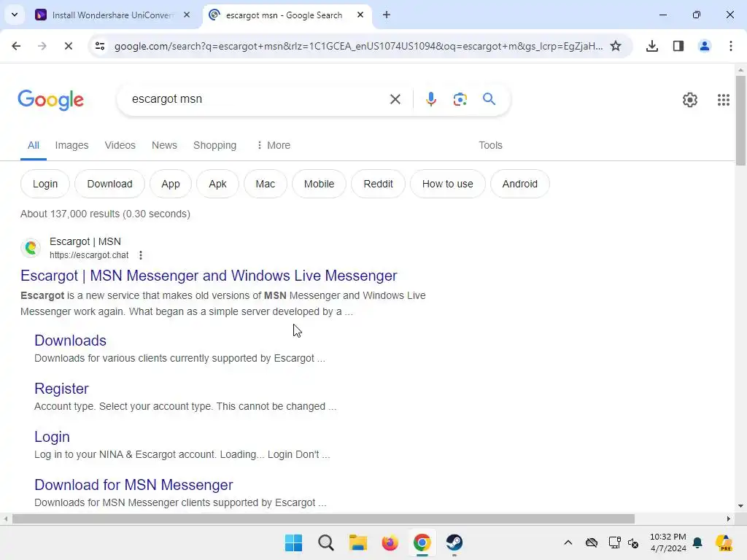The image size is (747, 560).
Task: Open the Login sitelink
Action: pos(52,437)
